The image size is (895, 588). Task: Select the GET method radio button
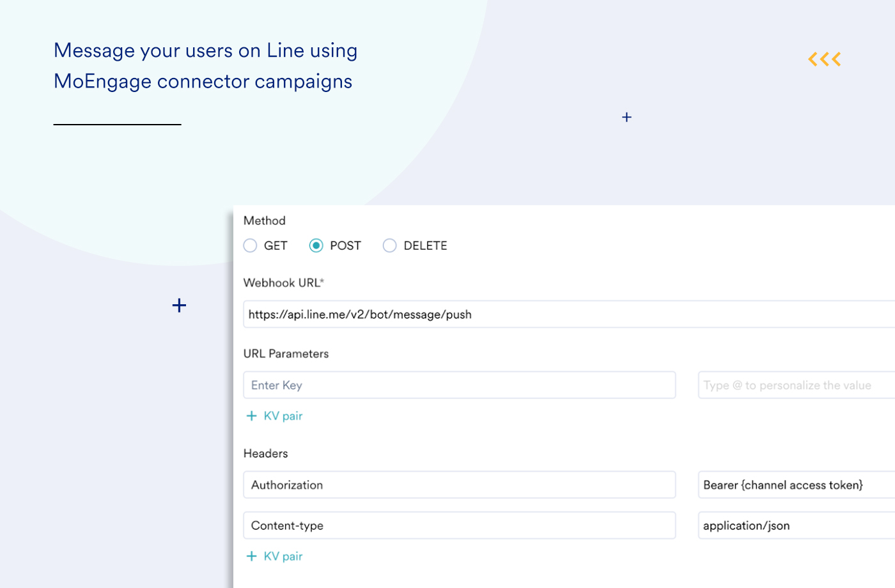(x=250, y=245)
